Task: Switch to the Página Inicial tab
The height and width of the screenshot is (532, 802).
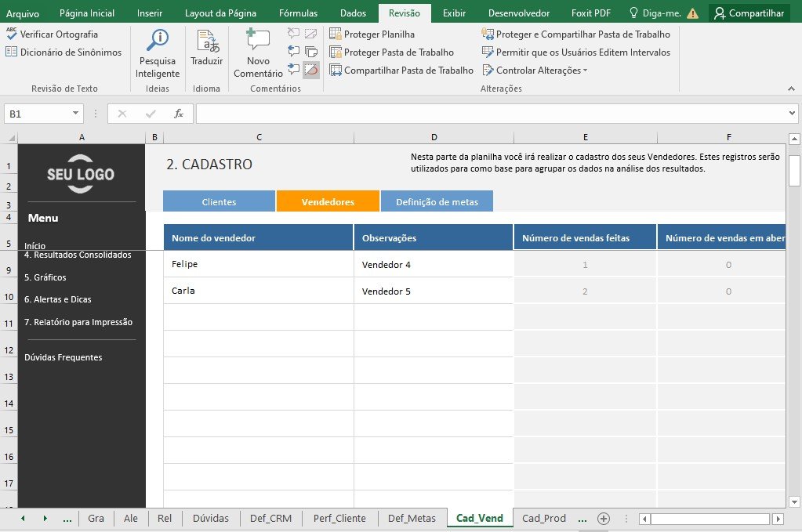Action: (87, 13)
